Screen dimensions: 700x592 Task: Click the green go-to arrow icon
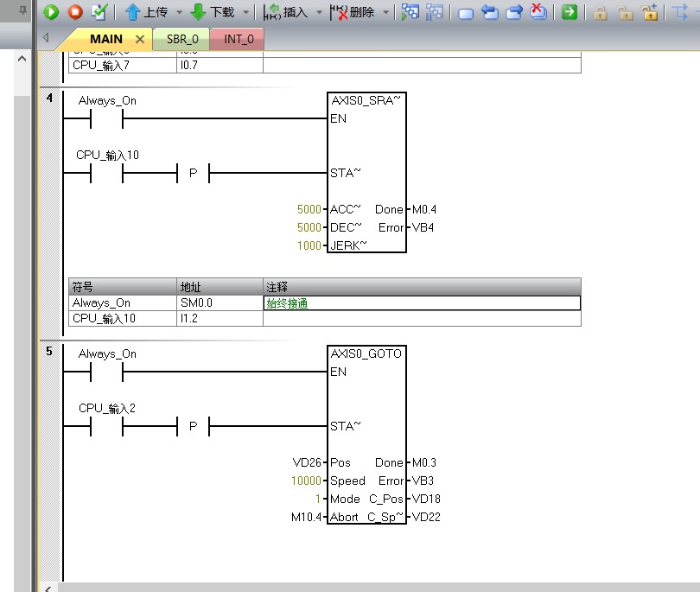pyautogui.click(x=569, y=12)
